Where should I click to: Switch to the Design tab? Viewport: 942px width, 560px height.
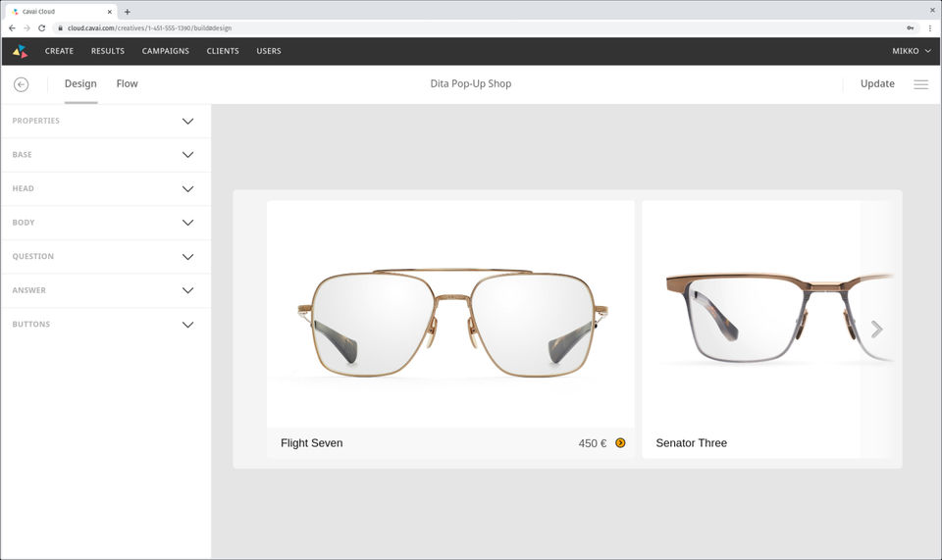pyautogui.click(x=80, y=84)
